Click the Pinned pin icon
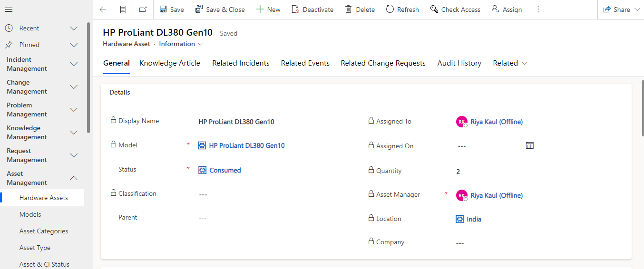Image resolution: width=644 pixels, height=269 pixels. point(9,45)
